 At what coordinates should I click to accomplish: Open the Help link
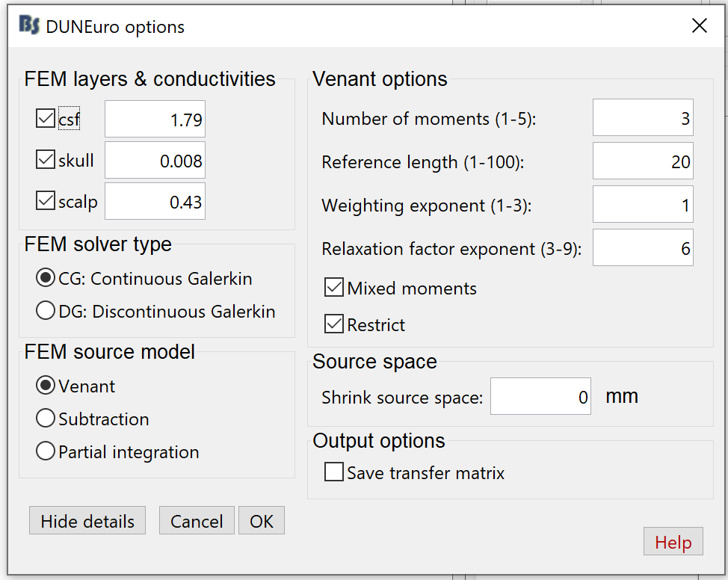[x=673, y=543]
